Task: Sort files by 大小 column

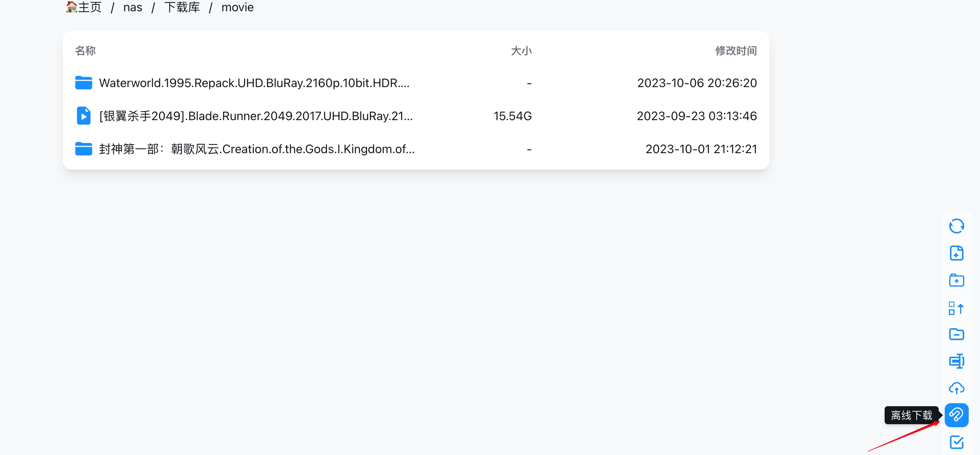Action: (x=521, y=51)
